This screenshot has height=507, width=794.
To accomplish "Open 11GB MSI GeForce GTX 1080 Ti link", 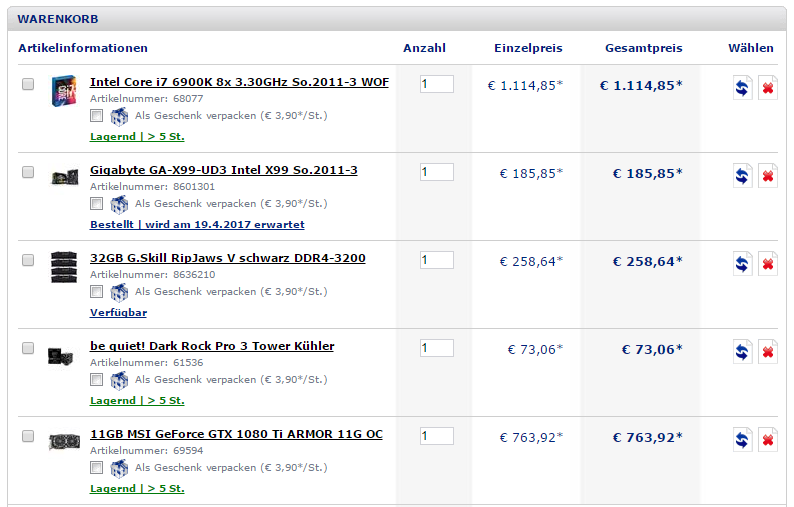I will [x=236, y=434].
